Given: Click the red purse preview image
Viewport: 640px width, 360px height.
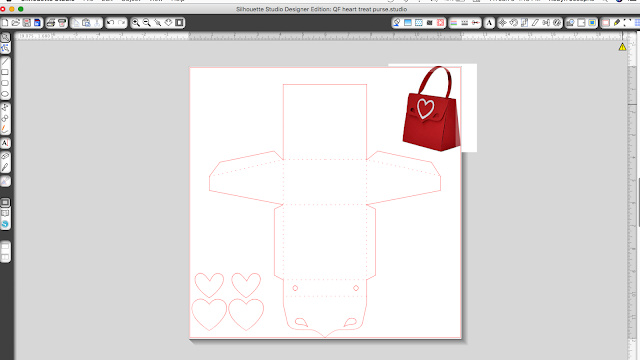Looking at the screenshot, I should (x=431, y=109).
